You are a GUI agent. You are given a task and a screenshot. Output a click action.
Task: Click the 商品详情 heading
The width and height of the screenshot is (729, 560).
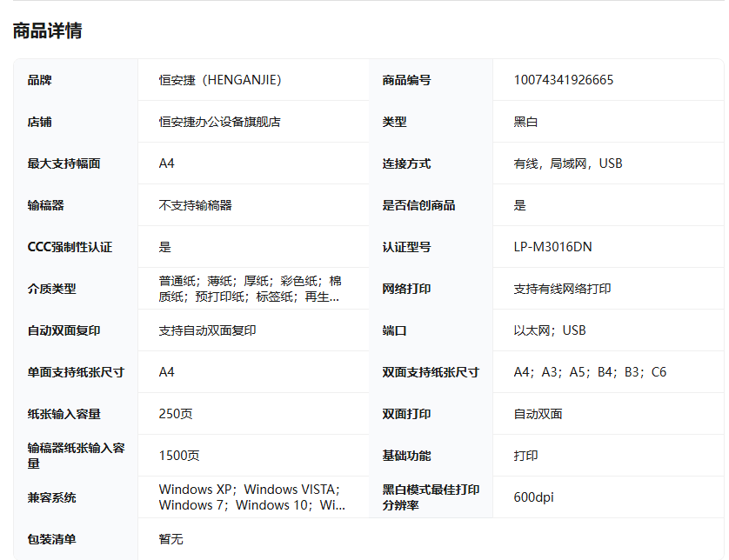click(48, 30)
